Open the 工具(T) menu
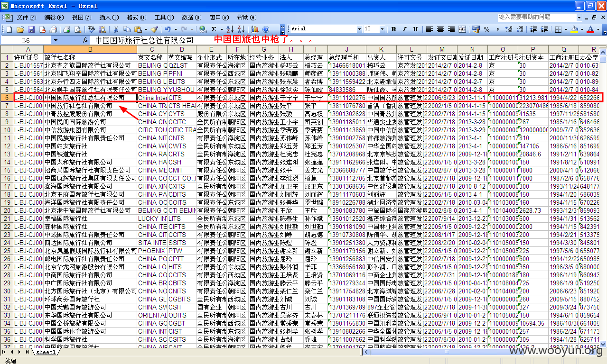Screen dimensions: 607x364 pyautogui.click(x=164, y=17)
